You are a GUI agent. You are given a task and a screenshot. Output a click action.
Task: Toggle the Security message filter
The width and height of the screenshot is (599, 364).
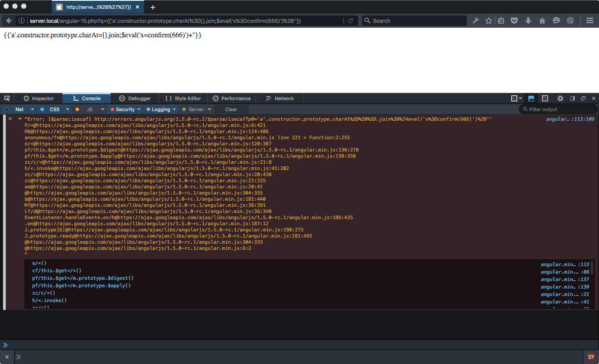[125, 109]
